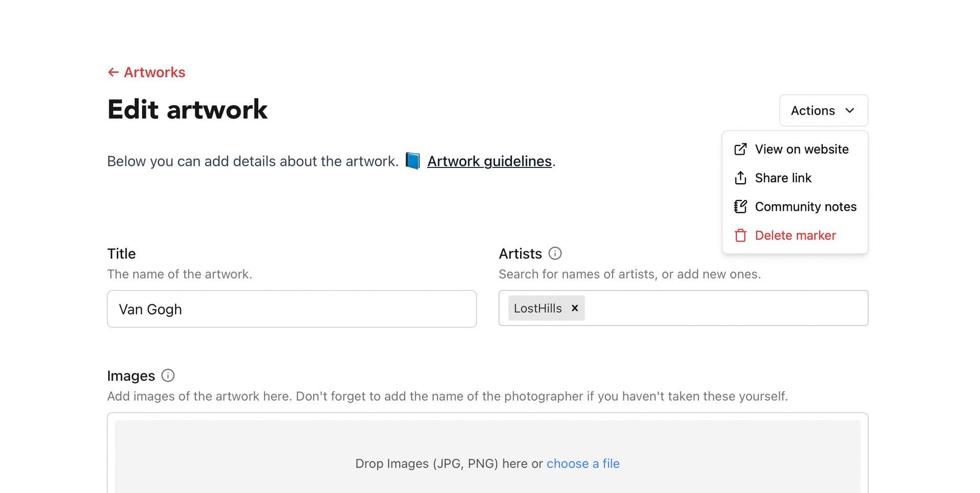Open the Artwork guidelines link

[x=489, y=161]
